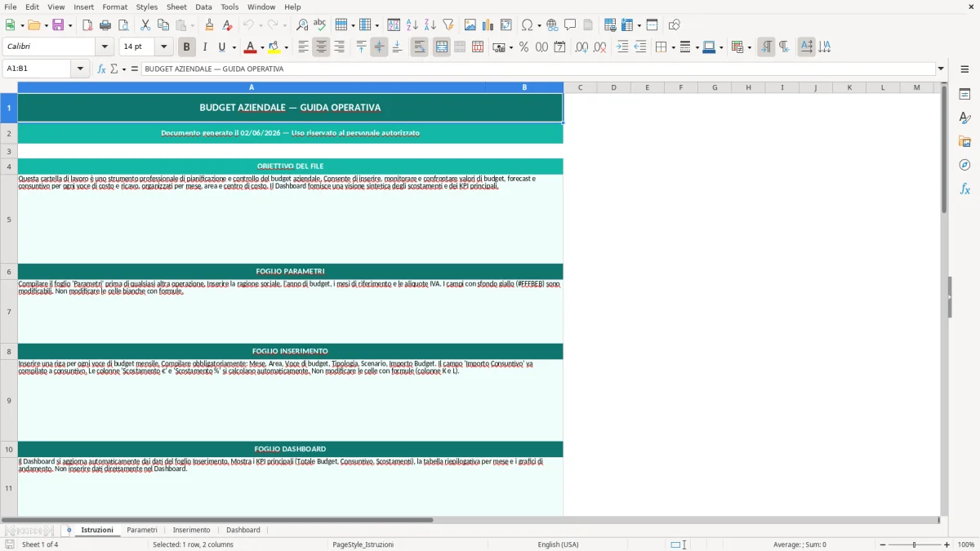
Task: Click Clone Formatting paintbrush icon
Action: [210, 25]
